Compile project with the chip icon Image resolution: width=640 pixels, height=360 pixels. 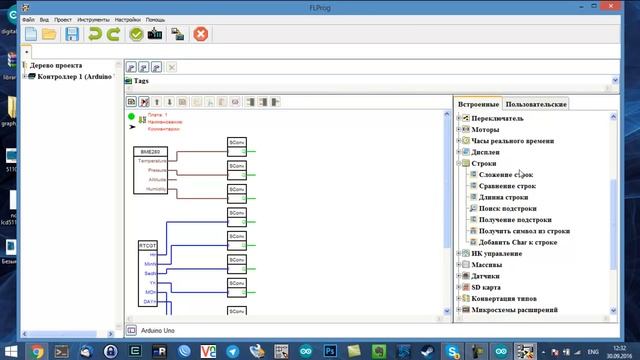[x=155, y=34]
